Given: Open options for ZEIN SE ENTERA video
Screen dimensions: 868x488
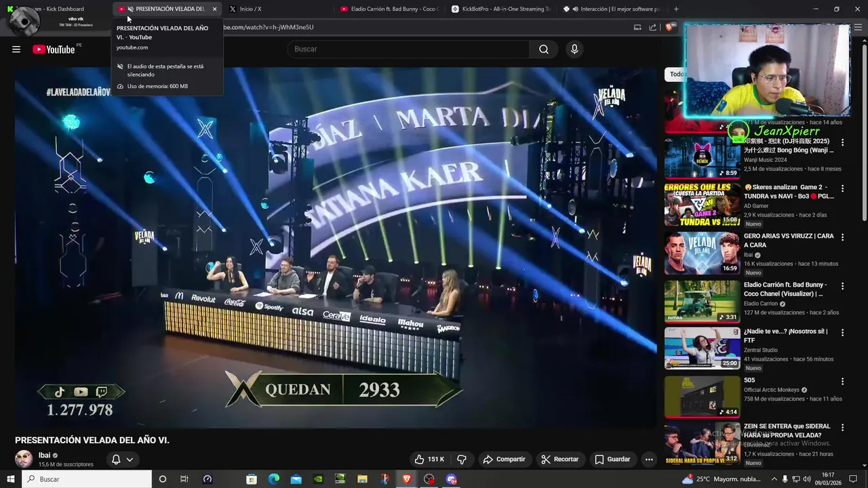Looking at the screenshot, I should pos(843,428).
